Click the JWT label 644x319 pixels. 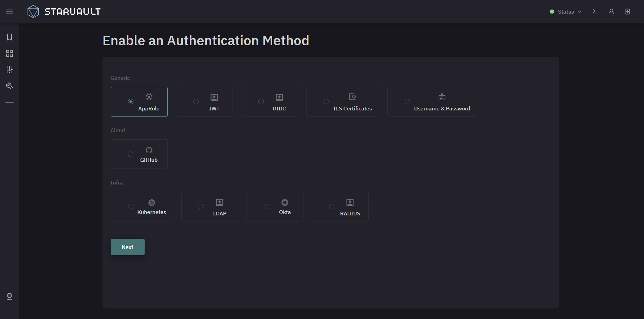click(x=214, y=109)
